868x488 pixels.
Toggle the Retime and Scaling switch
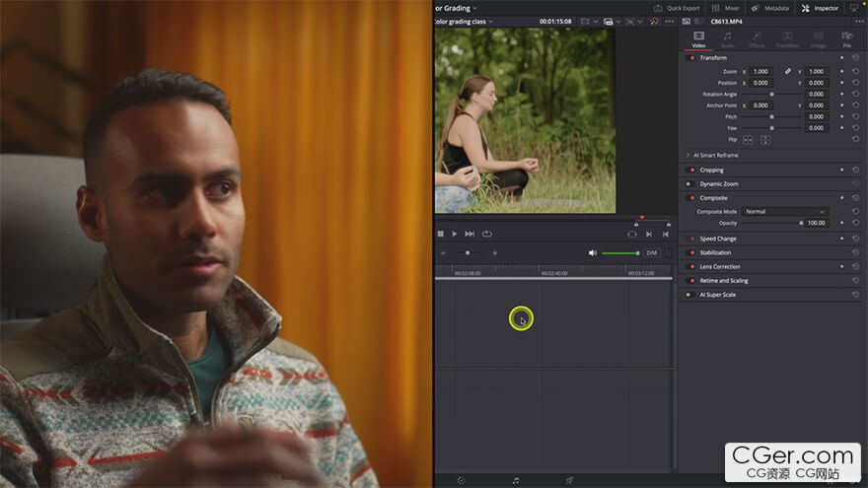pos(690,281)
